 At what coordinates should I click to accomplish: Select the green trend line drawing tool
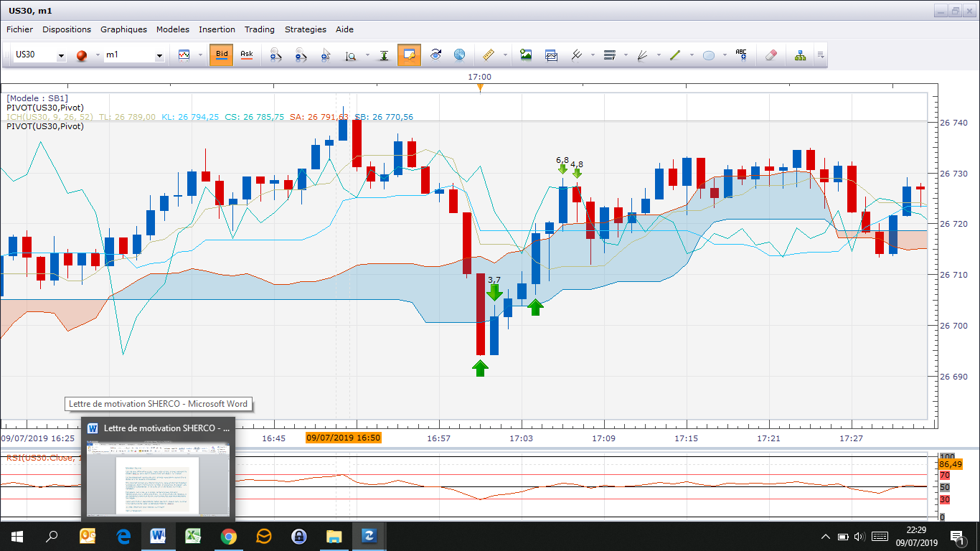pyautogui.click(x=674, y=55)
